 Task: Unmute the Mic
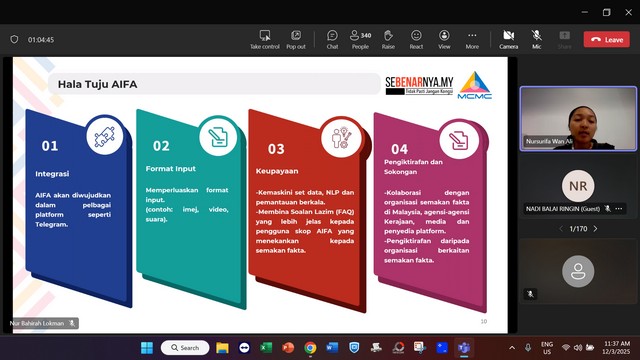pos(537,40)
